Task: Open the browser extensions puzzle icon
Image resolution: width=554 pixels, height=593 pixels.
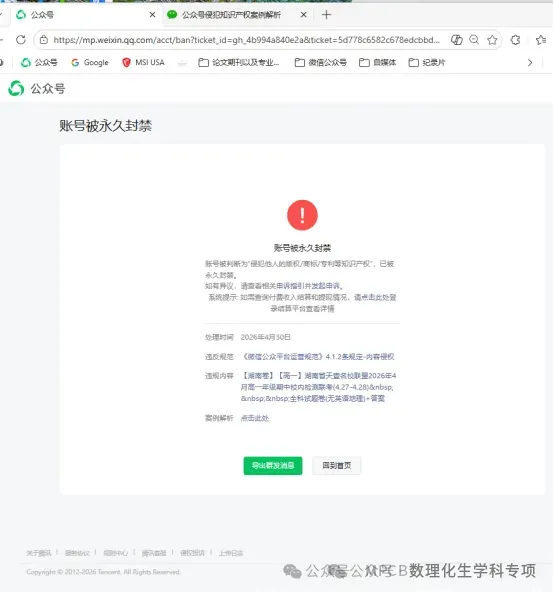Action: tap(515, 40)
